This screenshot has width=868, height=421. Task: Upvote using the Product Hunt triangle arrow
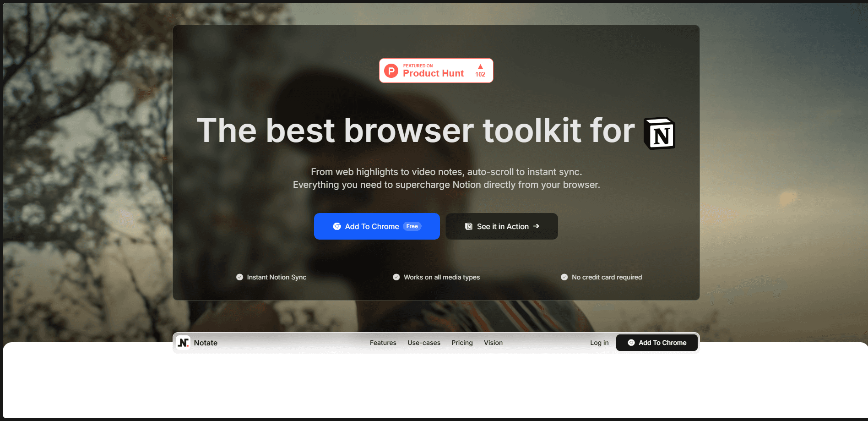480,66
